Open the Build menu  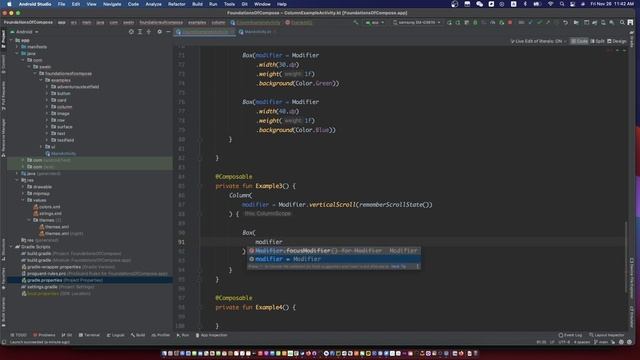pos(197,4)
